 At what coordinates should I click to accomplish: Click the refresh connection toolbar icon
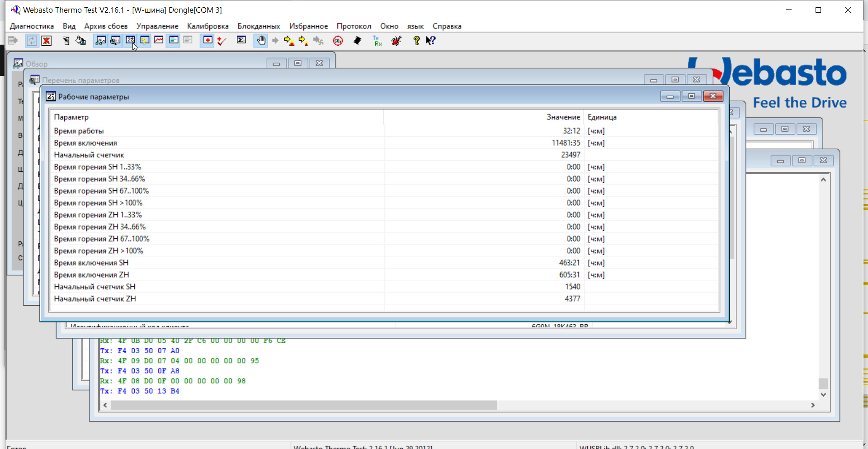[x=32, y=41]
